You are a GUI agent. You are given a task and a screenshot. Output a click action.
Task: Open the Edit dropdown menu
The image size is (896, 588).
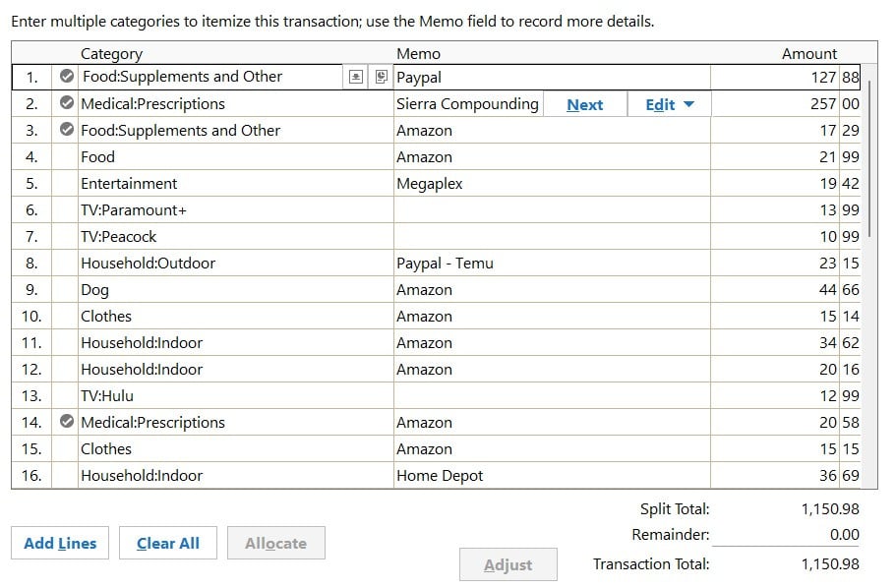[669, 104]
